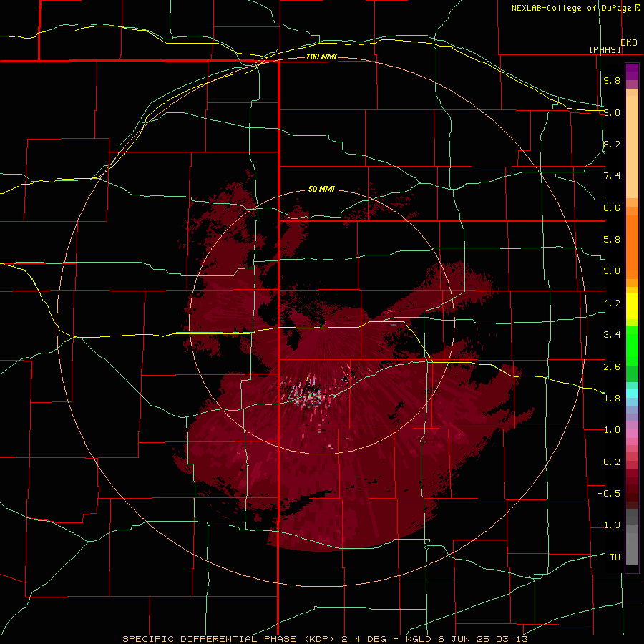Click the [PHAS] units label
The height and width of the screenshot is (644, 644).
pos(605,49)
